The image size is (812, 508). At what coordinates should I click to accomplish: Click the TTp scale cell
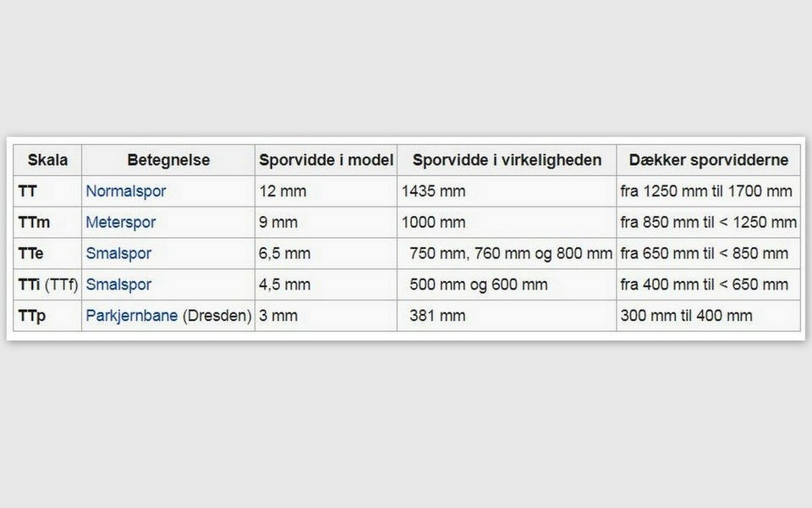(32, 316)
